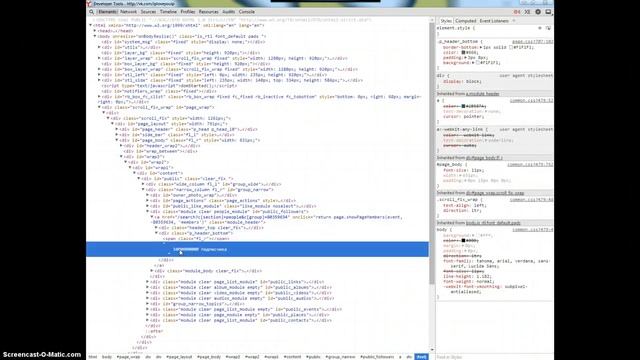The image size is (640, 360).
Task: Expand the public_albums module node
Action: click(x=148, y=287)
